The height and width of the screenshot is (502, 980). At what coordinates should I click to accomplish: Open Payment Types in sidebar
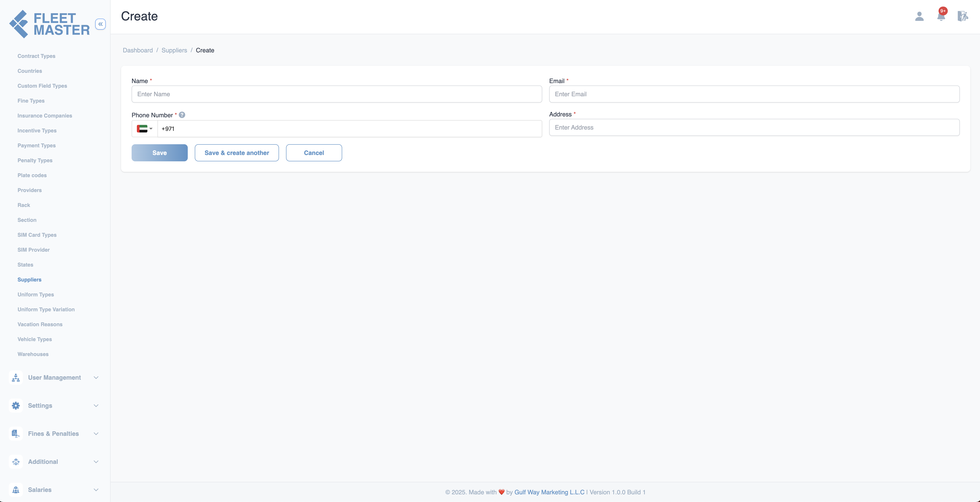tap(37, 145)
